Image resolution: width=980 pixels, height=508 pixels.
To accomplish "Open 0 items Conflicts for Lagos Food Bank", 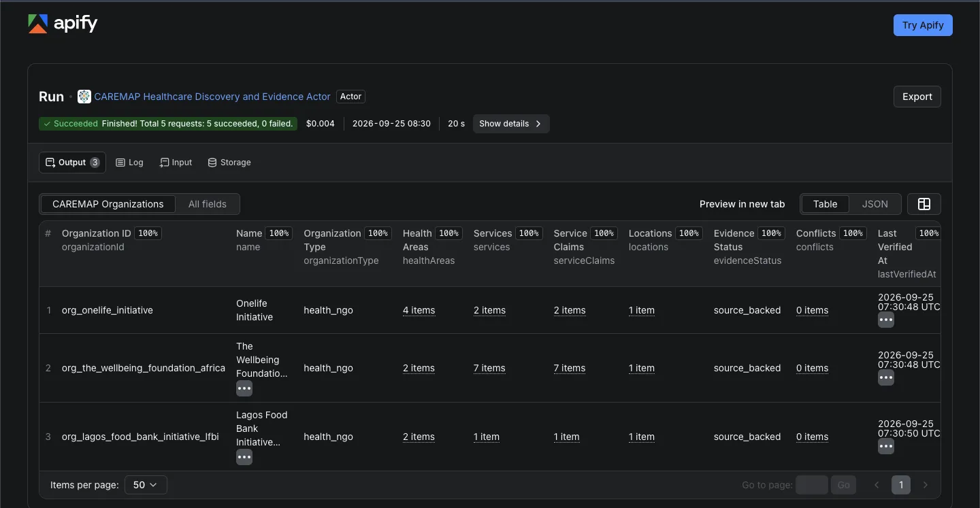I will [x=812, y=437].
